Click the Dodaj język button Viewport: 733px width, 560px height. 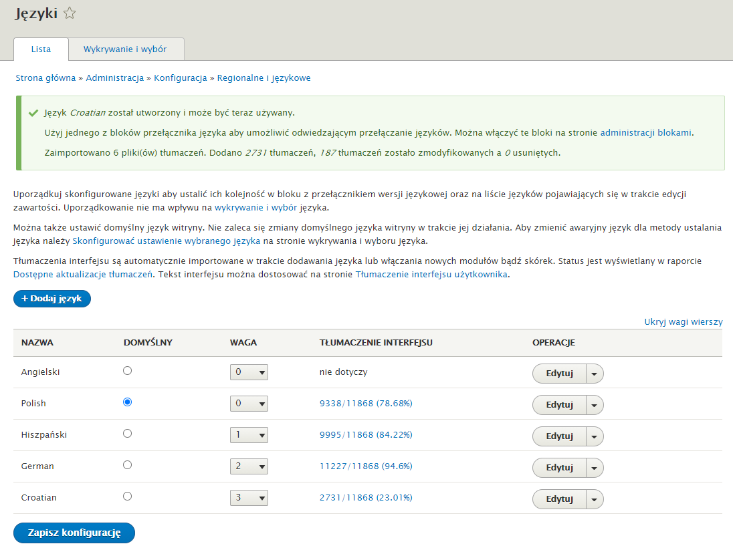52,299
